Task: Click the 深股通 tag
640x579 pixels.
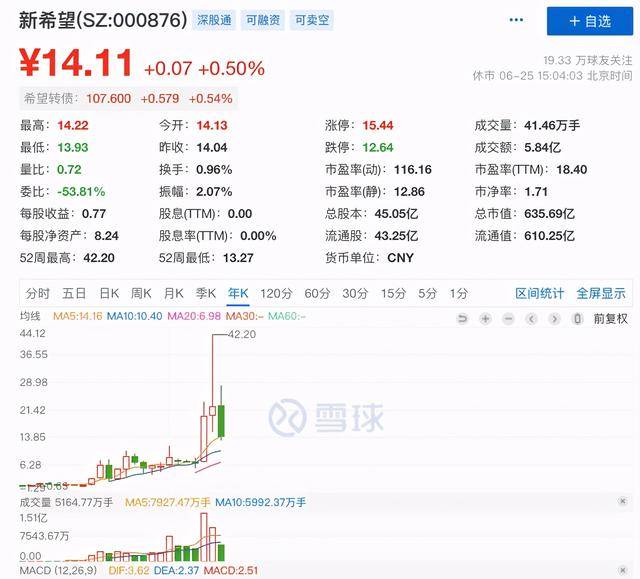Action: tap(214, 20)
